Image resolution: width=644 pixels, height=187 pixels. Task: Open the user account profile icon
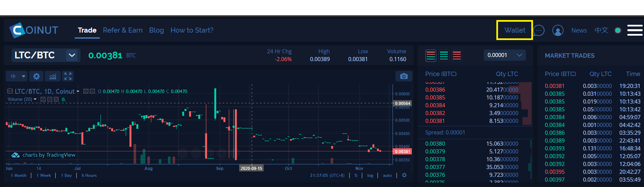pyautogui.click(x=558, y=31)
